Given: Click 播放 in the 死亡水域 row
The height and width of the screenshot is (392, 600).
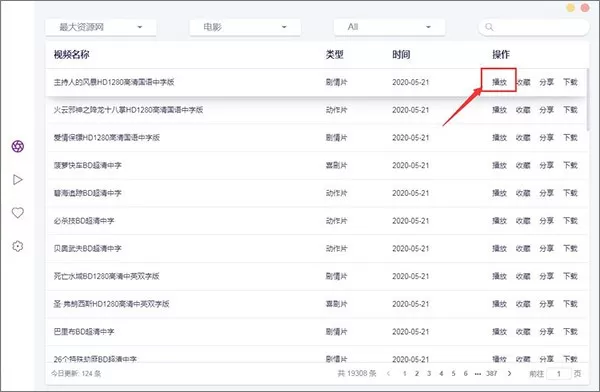Looking at the screenshot, I should (499, 276).
